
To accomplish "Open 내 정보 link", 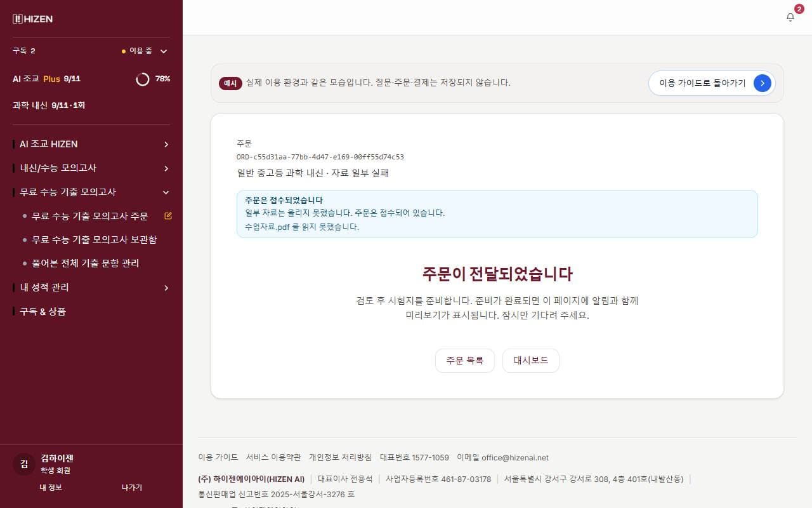I will click(x=51, y=488).
